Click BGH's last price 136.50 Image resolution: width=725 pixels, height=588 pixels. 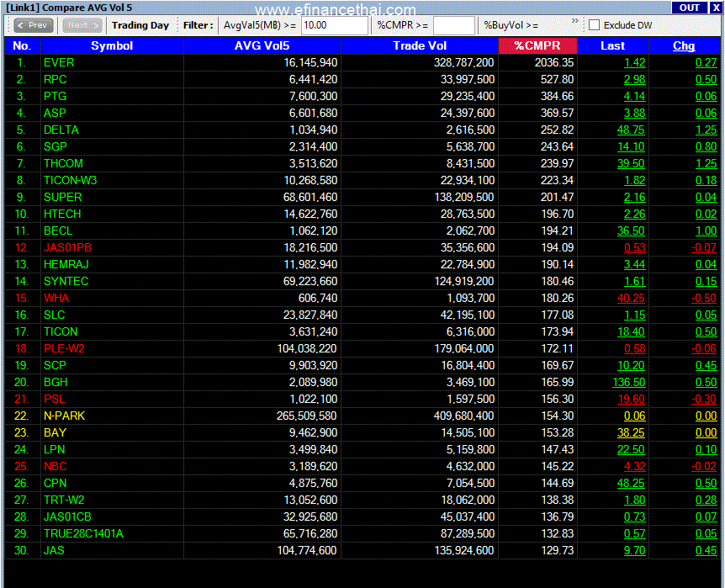[628, 382]
